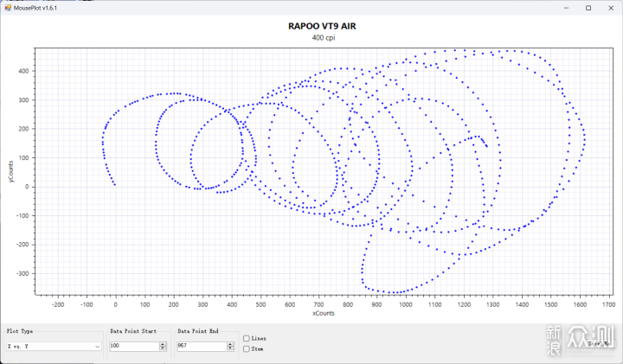
Task: Decrease the Data Point Start value with down arrow
Action: (x=163, y=348)
